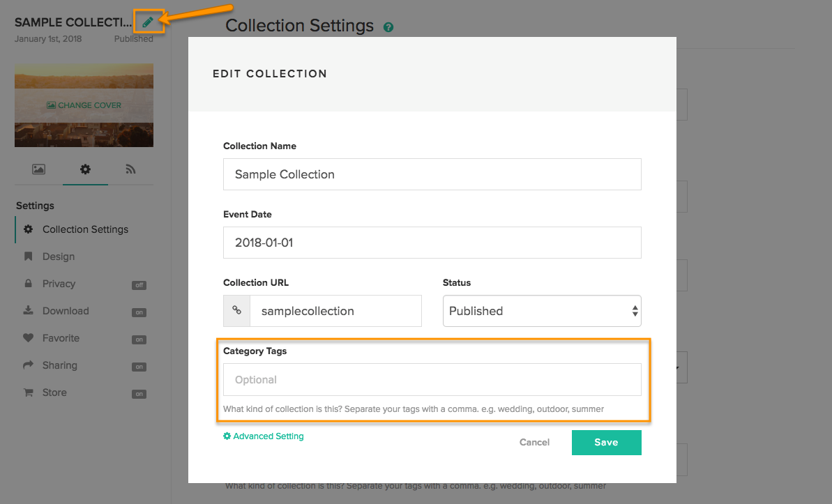The width and height of the screenshot is (832, 504).
Task: Click the Collection URL text field
Action: click(x=336, y=311)
